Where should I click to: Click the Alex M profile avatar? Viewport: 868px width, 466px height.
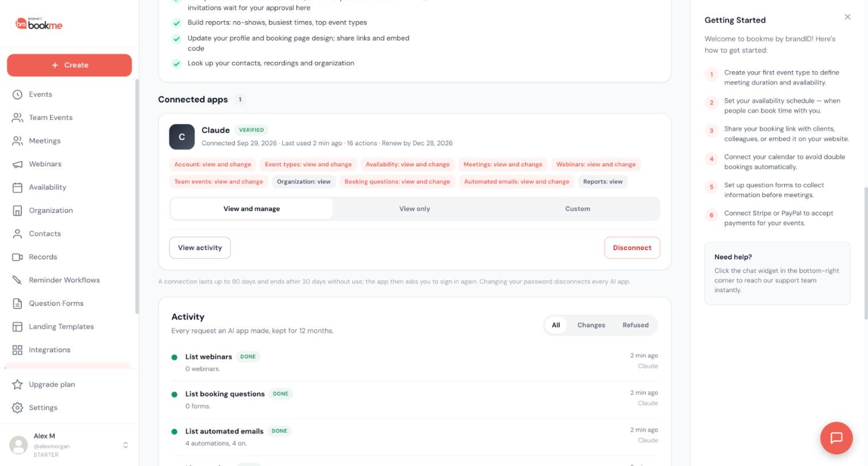tap(18, 445)
